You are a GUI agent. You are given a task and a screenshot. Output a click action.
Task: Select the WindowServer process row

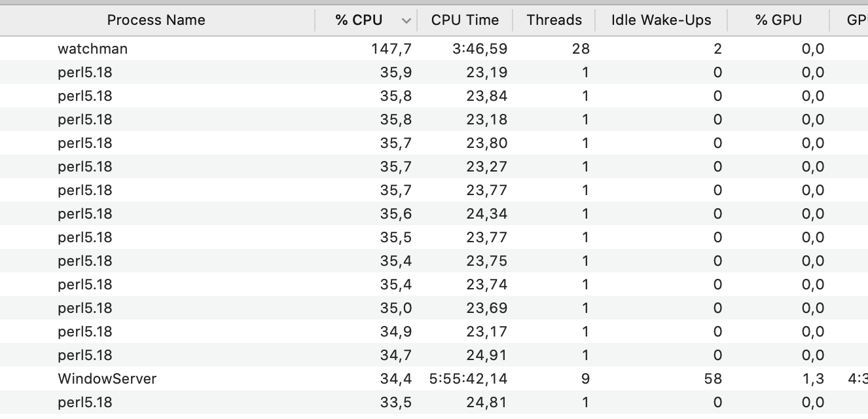[196, 378]
